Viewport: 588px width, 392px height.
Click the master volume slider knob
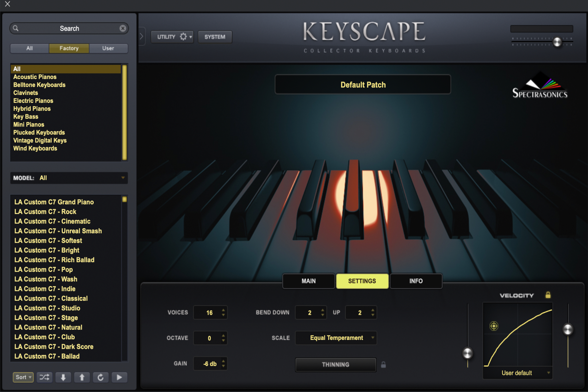tap(557, 42)
